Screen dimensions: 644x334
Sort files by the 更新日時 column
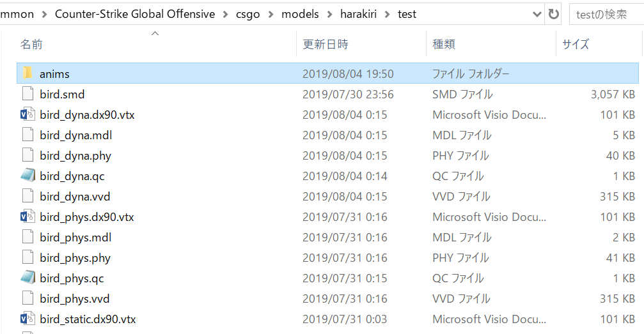(x=325, y=45)
